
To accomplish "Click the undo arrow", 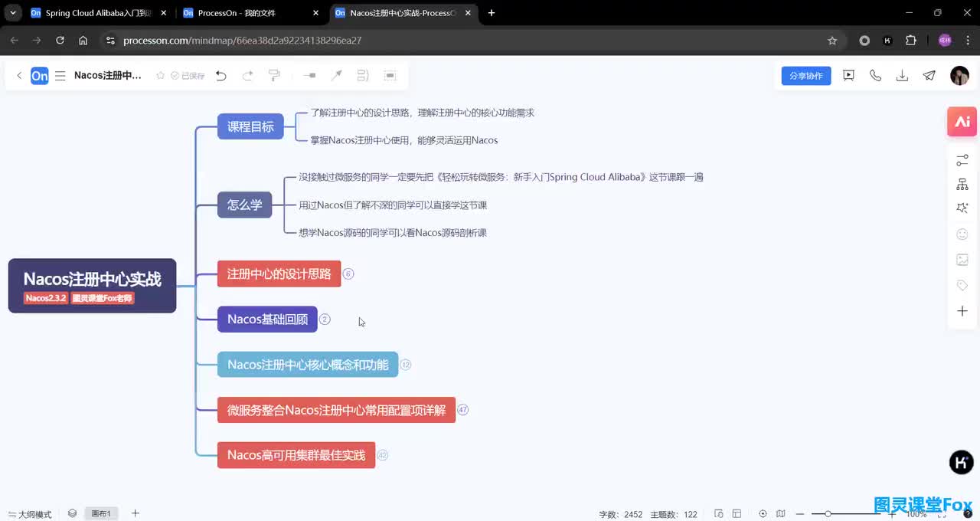I will coord(221,76).
